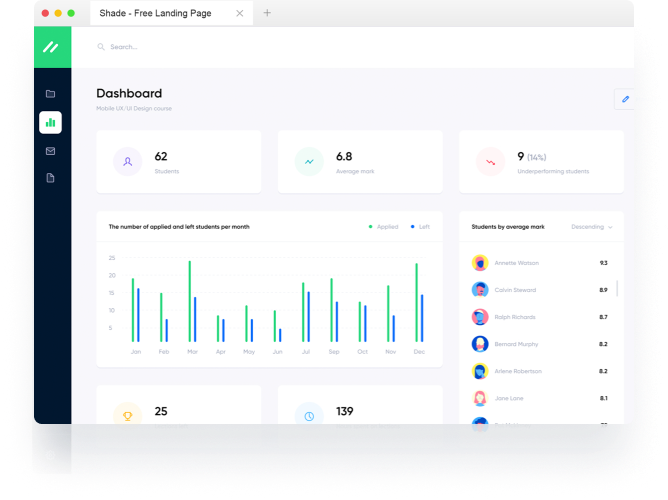Select the bar chart dashboard icon
Screen dimensions: 668x500
50,123
